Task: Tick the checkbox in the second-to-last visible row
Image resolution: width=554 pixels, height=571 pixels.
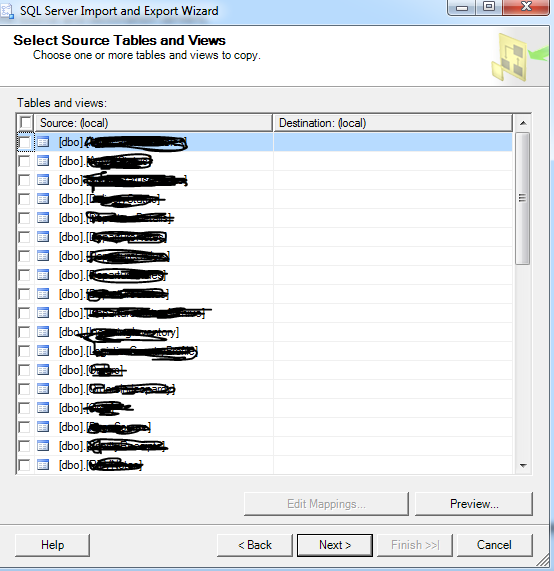Action: coord(24,446)
